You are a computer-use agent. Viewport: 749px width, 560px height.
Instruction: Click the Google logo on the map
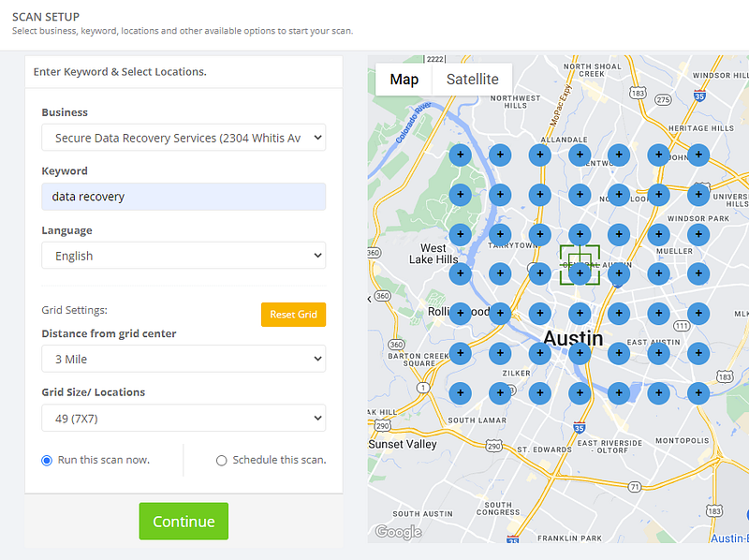pos(399,532)
